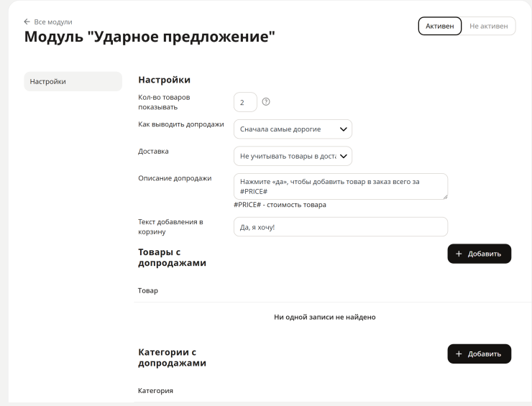
Task: Click the Категории с допродажами heading
Action: 172,358
